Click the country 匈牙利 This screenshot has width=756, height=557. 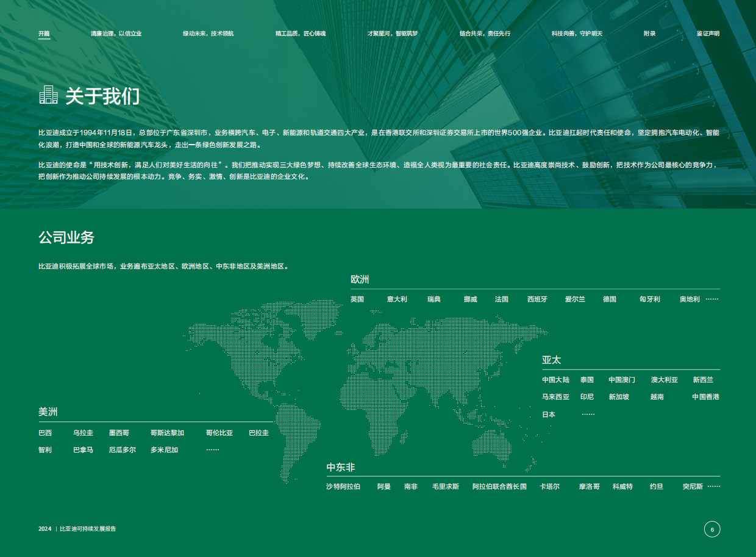[650, 300]
